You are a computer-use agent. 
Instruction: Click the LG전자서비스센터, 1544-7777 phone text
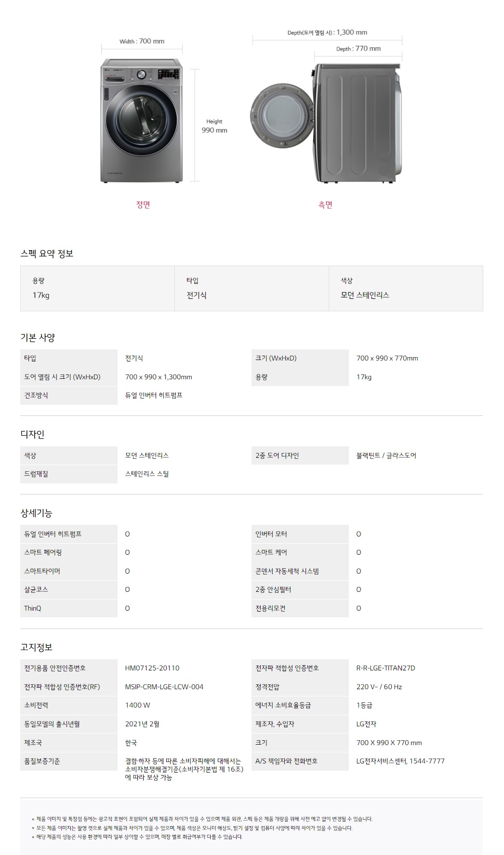pos(400,761)
